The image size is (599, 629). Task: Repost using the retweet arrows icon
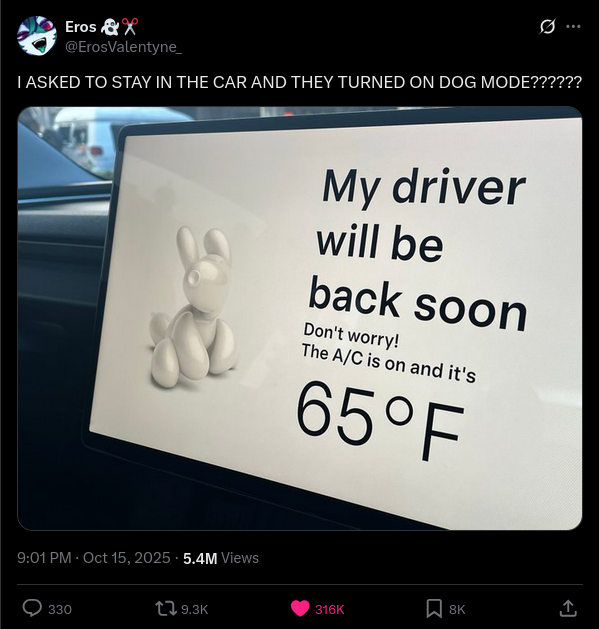166,609
